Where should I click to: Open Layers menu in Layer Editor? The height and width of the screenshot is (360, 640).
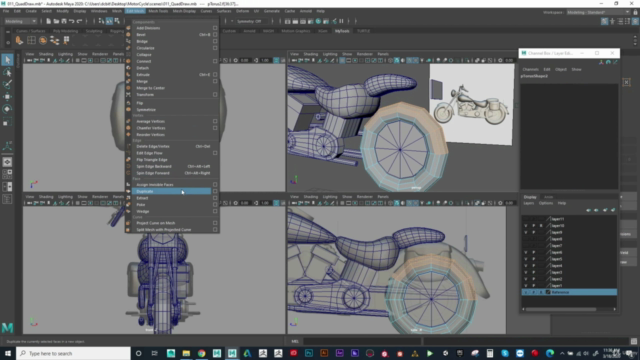point(529,203)
